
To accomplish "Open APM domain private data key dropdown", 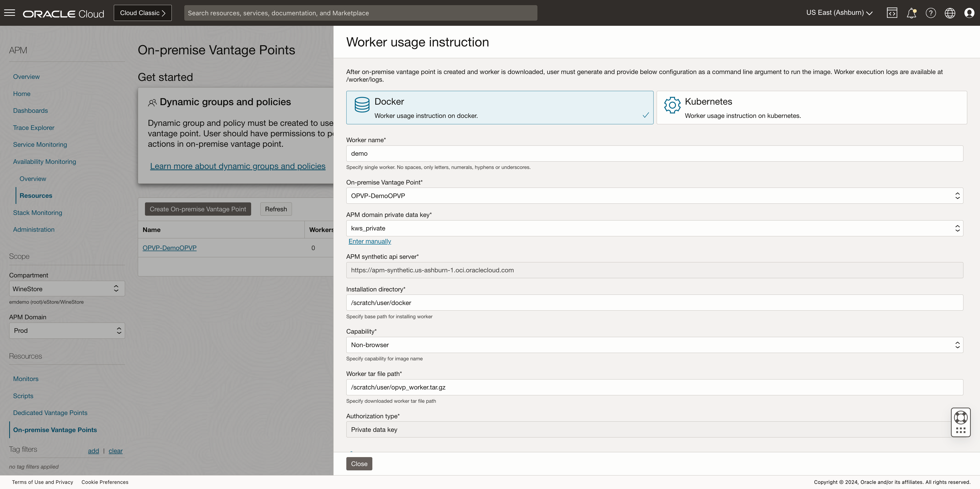I will pos(654,228).
